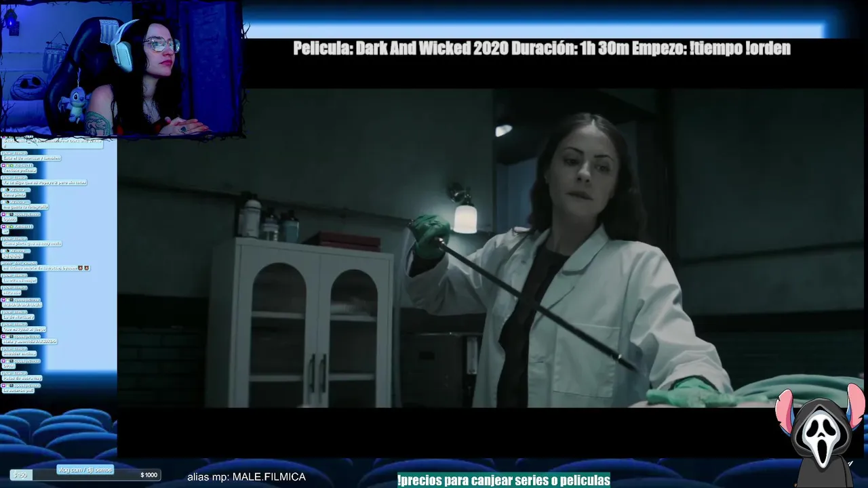Screen dimensions: 868x488
Task: Click the 'Tiene pinta' chat message
Action: (x=14, y=195)
